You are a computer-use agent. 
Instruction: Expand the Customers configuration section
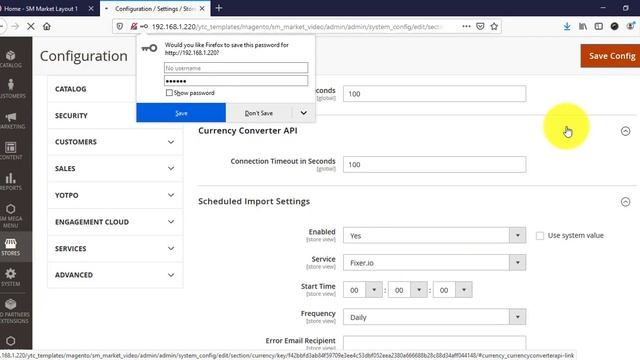(115, 142)
